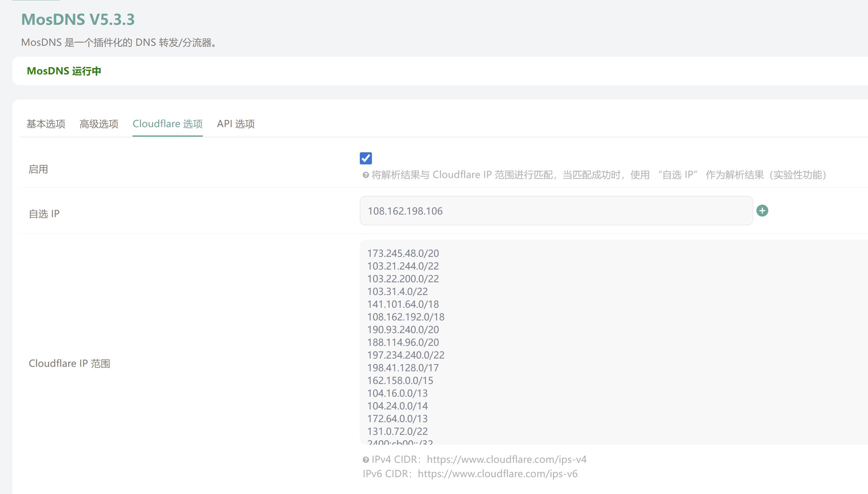
Task: Click the Cloudflare IP 范围 label
Action: coord(69,363)
